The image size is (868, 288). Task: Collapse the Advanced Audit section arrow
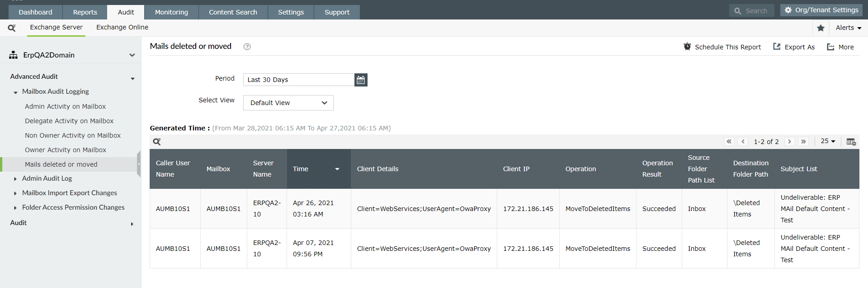pyautogui.click(x=132, y=79)
